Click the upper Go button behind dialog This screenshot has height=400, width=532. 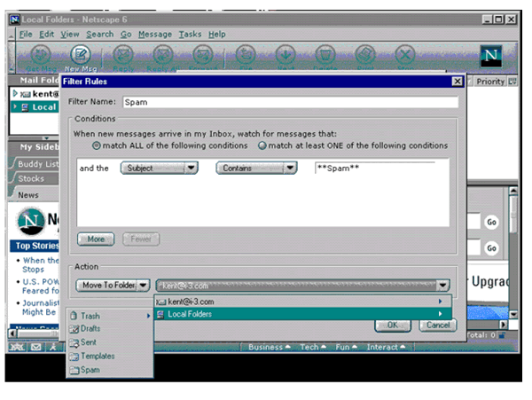coord(491,222)
